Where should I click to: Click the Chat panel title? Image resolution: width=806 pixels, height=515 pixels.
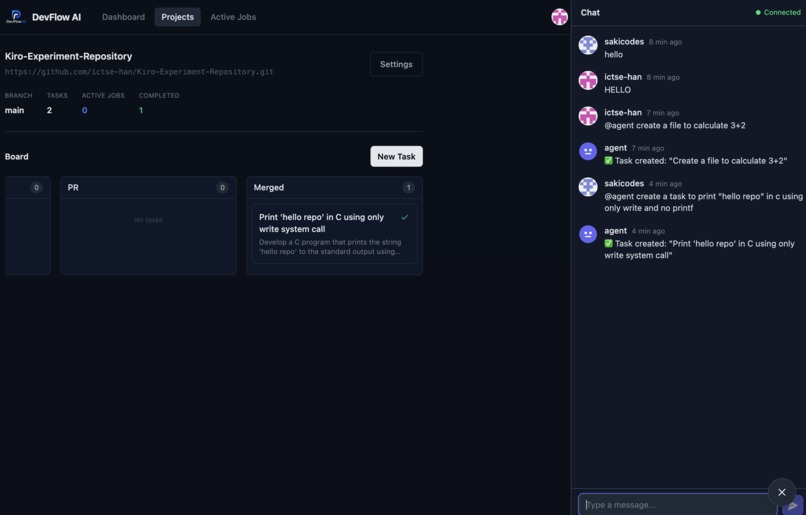(590, 12)
